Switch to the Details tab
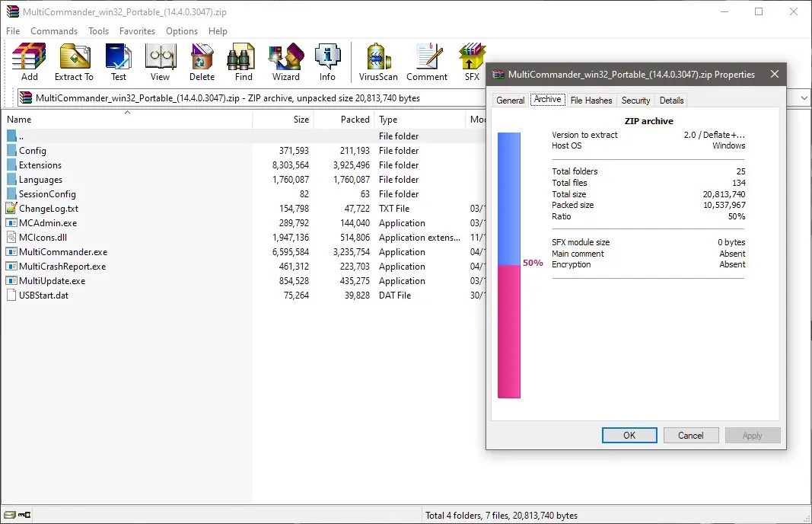 671,100
